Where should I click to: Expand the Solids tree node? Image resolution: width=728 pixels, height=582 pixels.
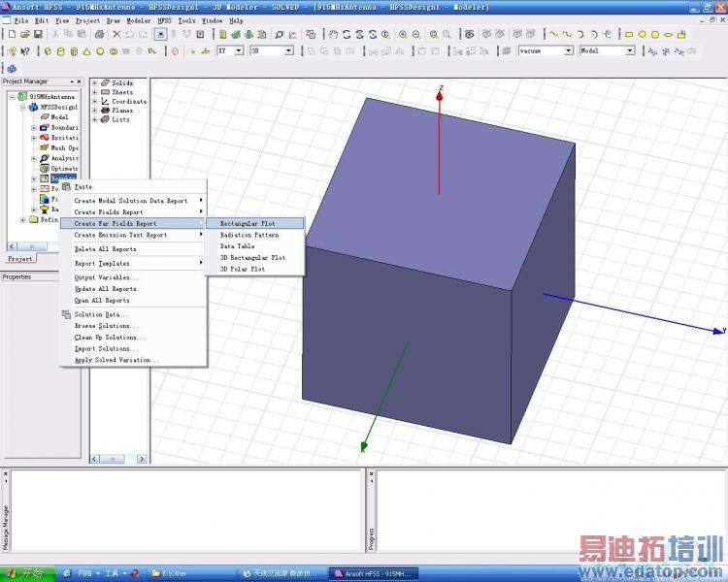(95, 83)
